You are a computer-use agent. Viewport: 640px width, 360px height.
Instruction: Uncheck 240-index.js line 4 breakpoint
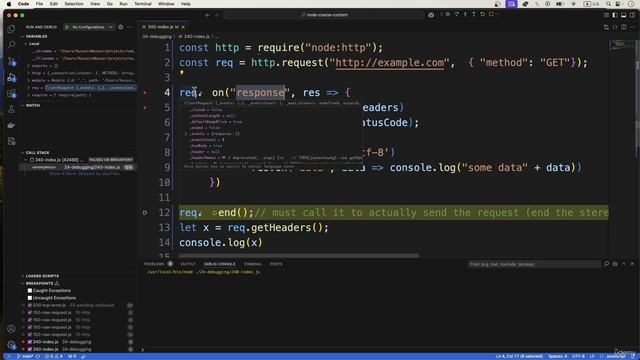pyautogui.click(x=30, y=342)
